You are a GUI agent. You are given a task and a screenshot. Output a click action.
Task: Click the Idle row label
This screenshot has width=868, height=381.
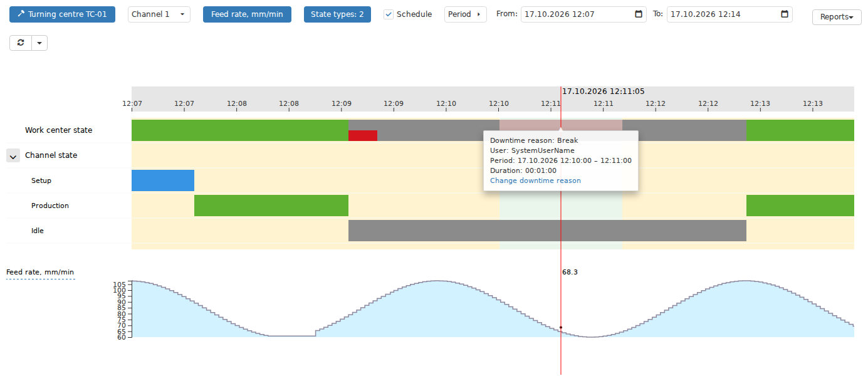[38, 231]
